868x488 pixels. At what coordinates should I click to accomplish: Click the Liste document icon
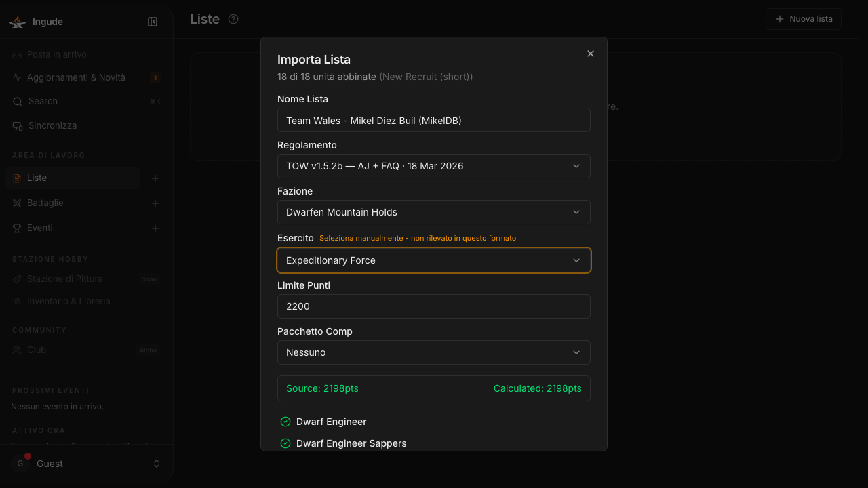[x=18, y=178]
